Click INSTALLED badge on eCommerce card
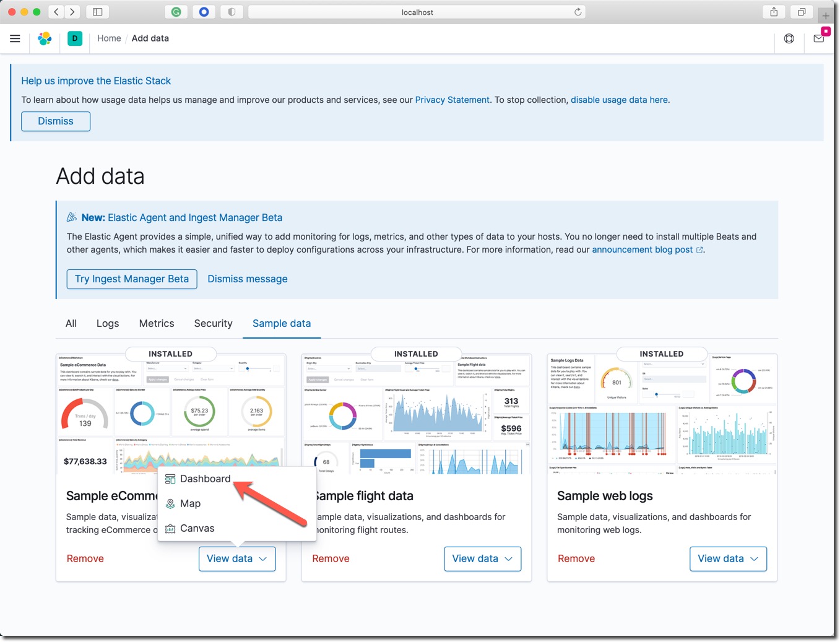840x642 pixels. 170,354
